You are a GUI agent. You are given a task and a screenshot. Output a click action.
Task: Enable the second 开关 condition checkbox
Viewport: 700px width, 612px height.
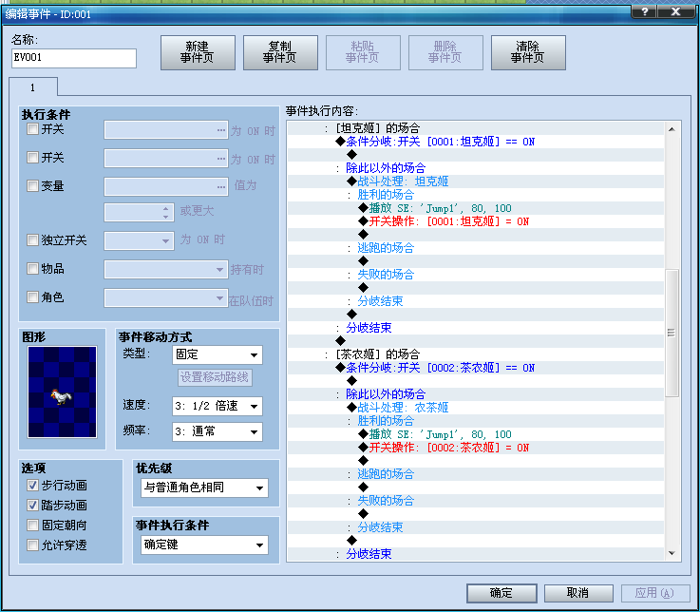click(x=32, y=158)
